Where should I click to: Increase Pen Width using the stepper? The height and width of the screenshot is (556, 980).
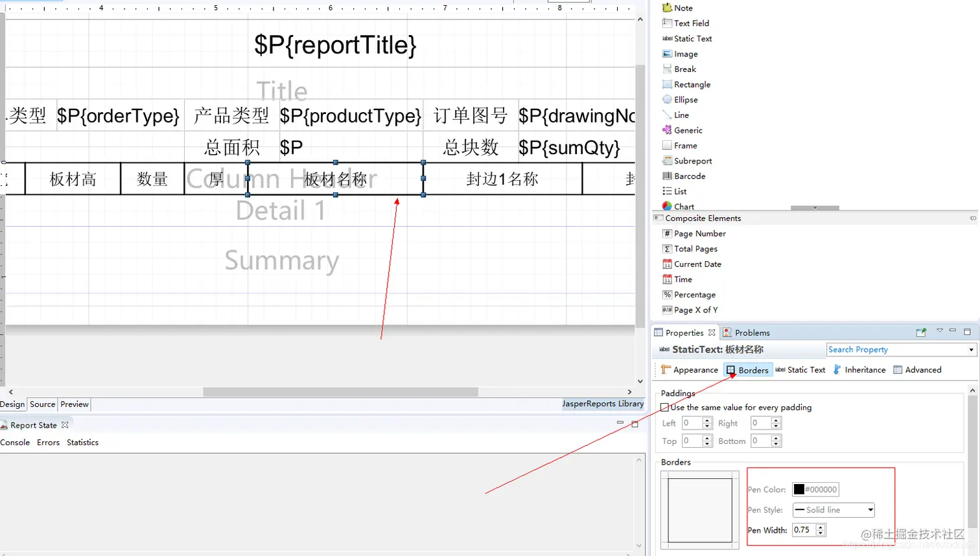click(x=821, y=527)
